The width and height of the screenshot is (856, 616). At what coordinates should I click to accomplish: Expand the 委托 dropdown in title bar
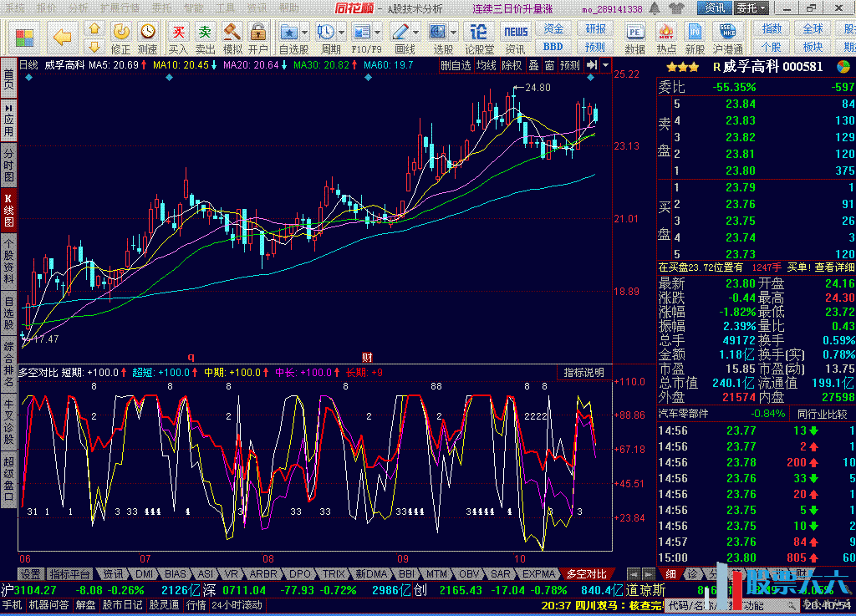click(751, 8)
